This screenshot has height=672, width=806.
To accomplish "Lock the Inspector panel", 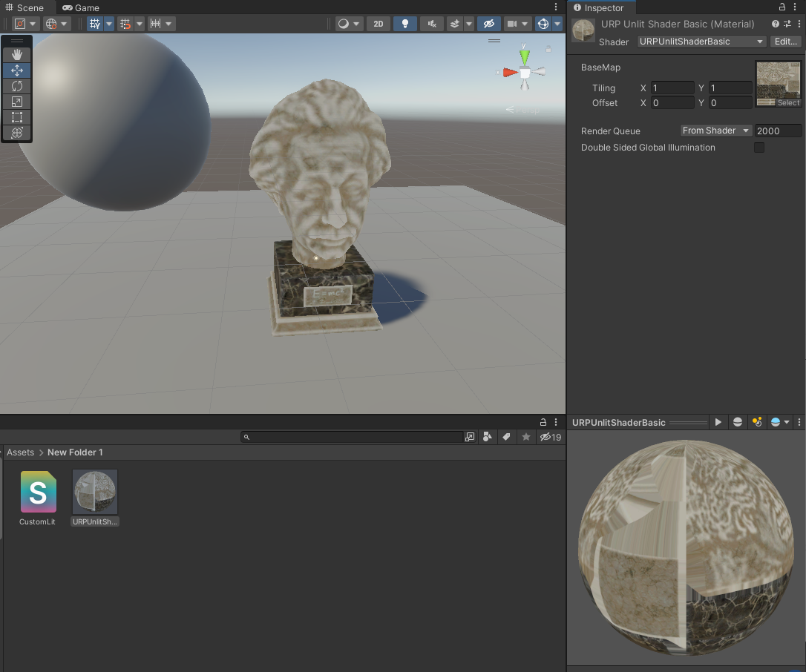I will click(x=782, y=7).
